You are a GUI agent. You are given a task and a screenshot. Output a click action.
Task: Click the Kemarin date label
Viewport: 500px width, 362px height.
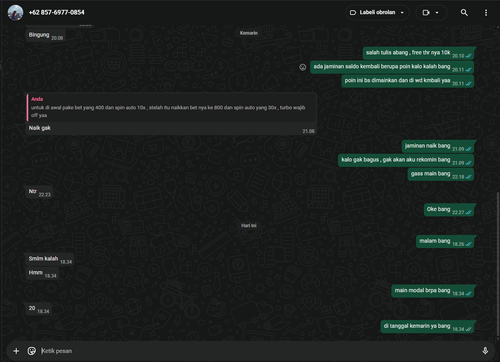[249, 33]
